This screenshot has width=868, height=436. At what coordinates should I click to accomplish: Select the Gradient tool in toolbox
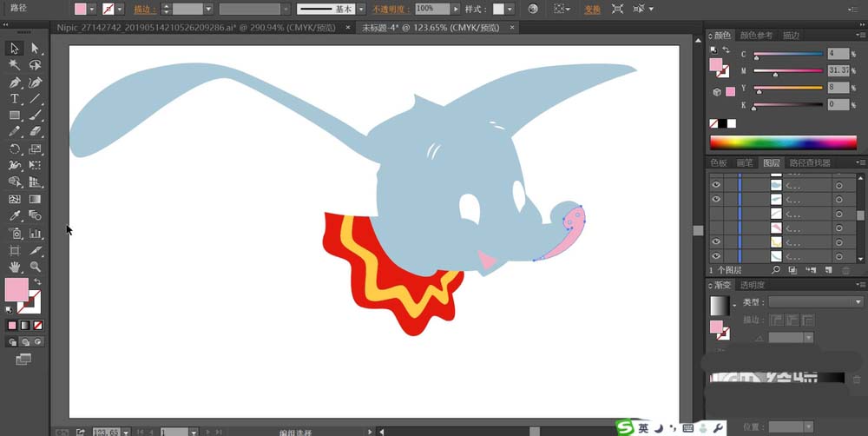[x=35, y=199]
